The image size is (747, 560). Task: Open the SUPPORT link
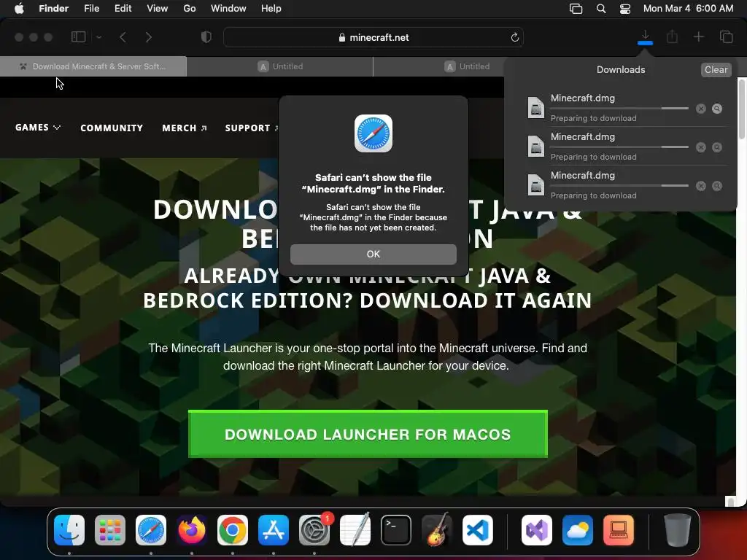point(252,128)
